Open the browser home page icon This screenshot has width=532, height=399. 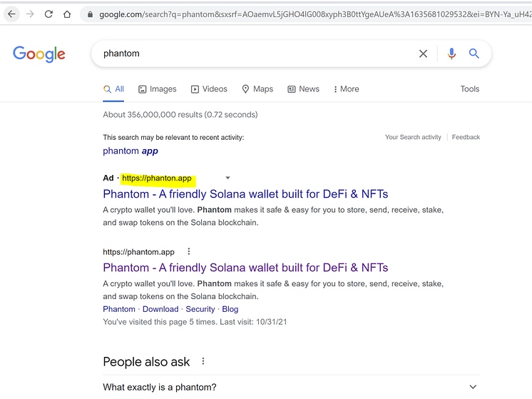(x=67, y=14)
